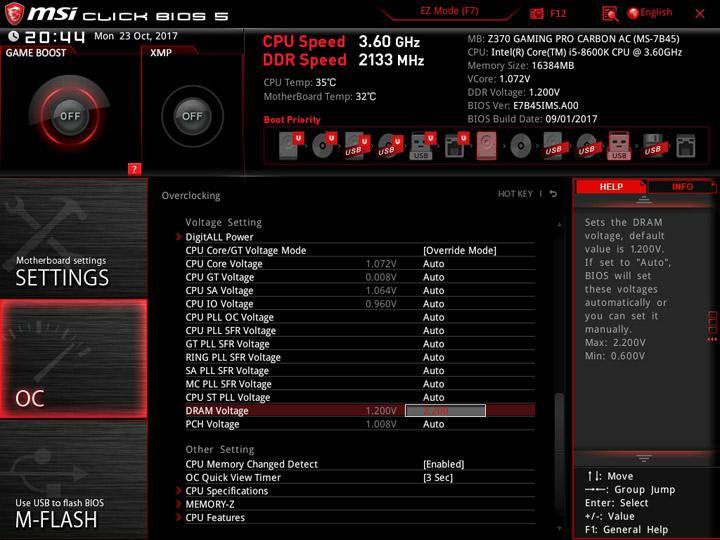The width and height of the screenshot is (720, 540).
Task: Select CPU SA Voltage Auto value
Action: 433,290
